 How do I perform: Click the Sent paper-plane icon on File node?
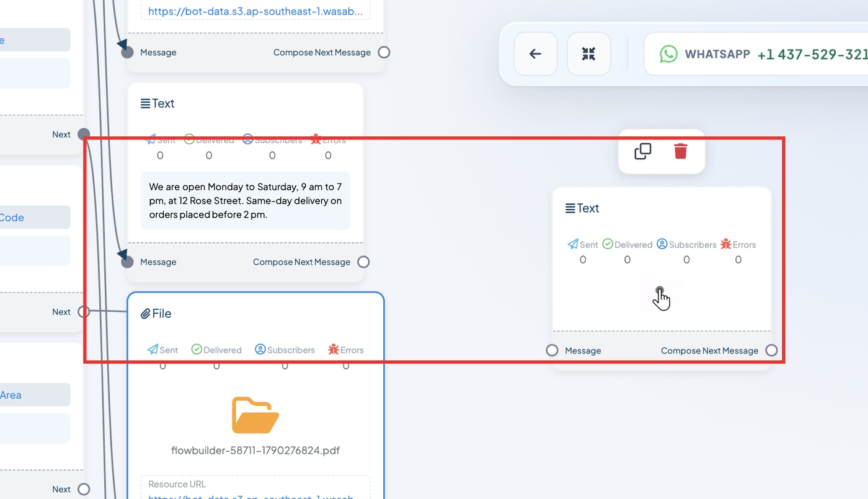pos(153,350)
